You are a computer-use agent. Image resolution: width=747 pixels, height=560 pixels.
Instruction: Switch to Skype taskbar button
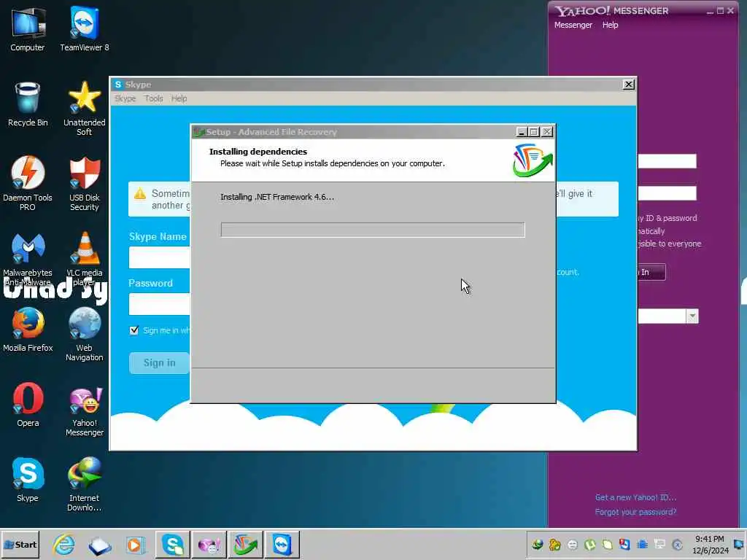coord(172,544)
